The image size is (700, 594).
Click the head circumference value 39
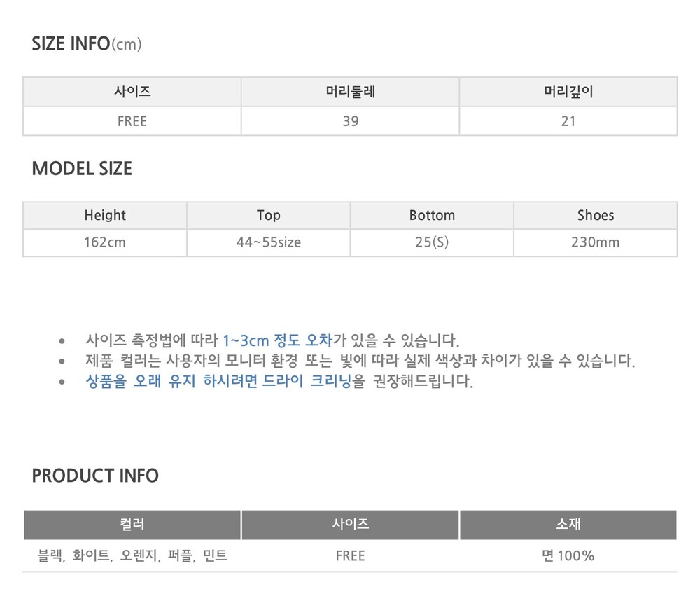coord(351,121)
